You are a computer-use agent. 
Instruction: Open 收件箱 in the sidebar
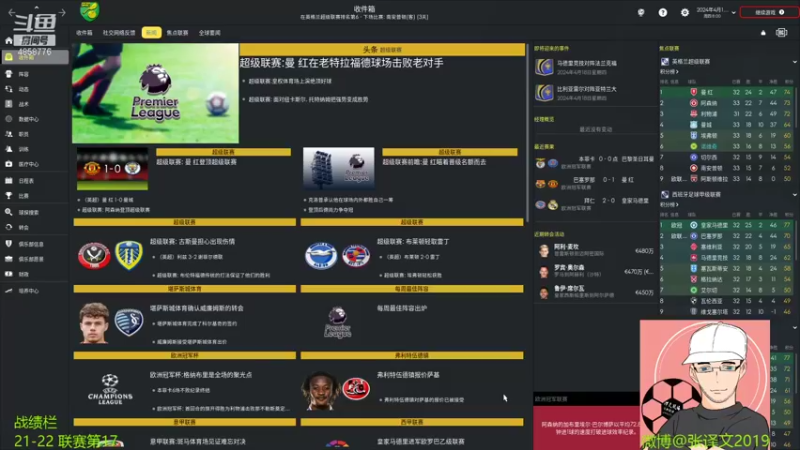[x=35, y=57]
